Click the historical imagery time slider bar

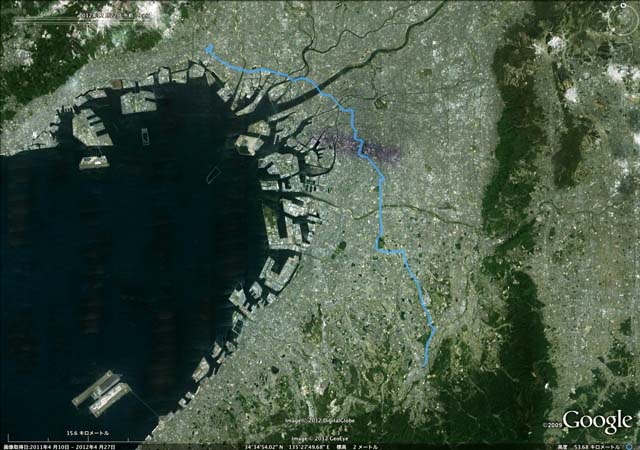tap(82, 21)
